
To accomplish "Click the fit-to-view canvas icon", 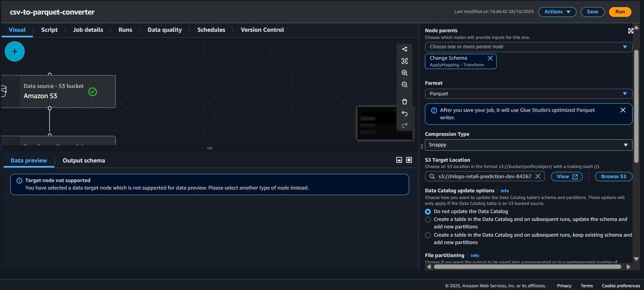I will 404,61.
